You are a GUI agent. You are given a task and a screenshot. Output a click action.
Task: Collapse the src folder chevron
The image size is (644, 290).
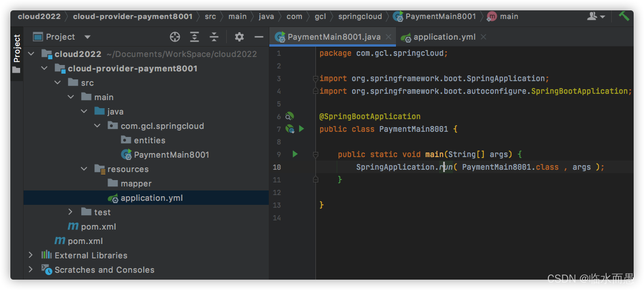point(58,82)
